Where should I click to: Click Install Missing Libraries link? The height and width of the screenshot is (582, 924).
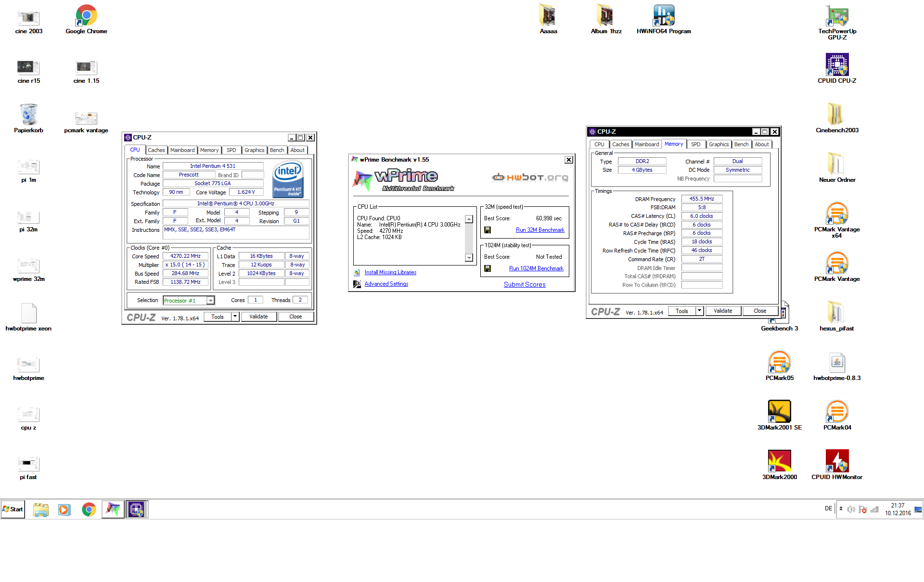(x=390, y=272)
